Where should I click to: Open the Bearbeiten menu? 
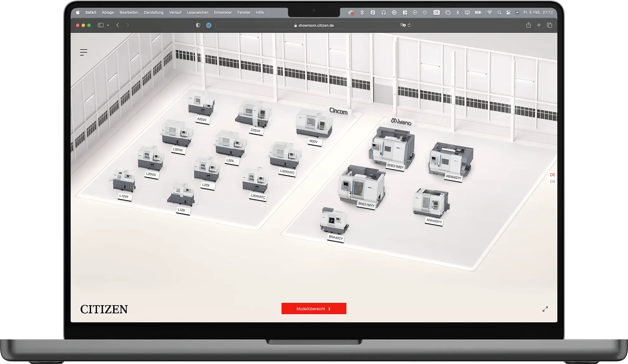click(x=129, y=12)
